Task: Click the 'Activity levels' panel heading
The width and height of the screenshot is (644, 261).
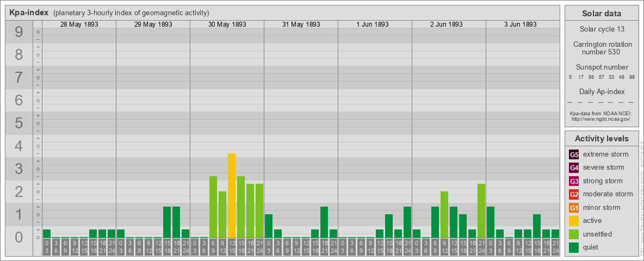Action: 602,139
